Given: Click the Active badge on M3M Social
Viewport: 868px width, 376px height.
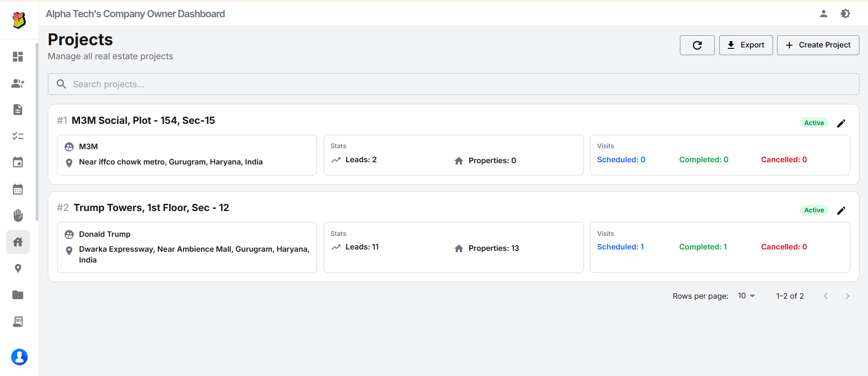Looking at the screenshot, I should coord(814,123).
